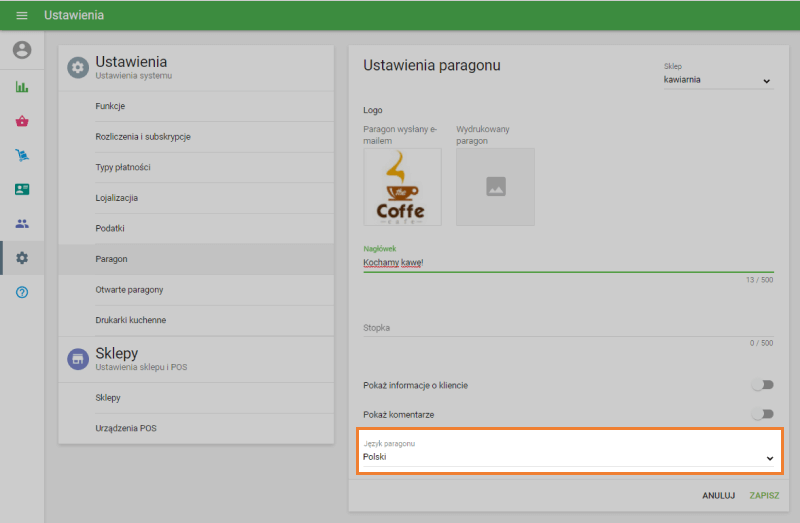Click the help question mark icon
Viewport: 800px width, 523px height.
[22, 292]
